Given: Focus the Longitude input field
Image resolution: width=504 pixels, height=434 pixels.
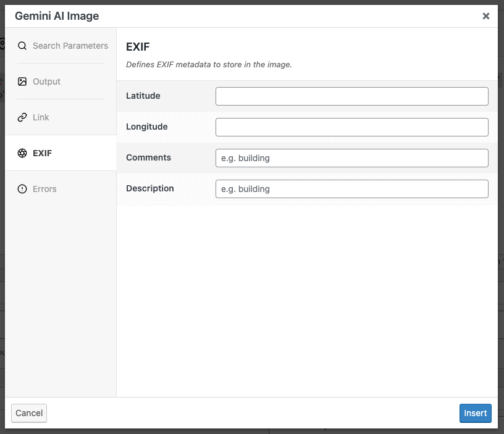Looking at the screenshot, I should (352, 127).
